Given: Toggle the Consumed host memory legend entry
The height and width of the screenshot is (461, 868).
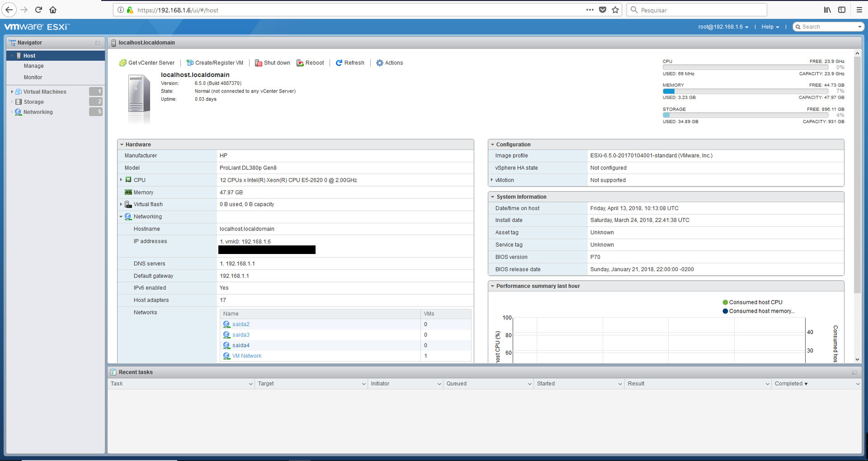Looking at the screenshot, I should click(758, 311).
